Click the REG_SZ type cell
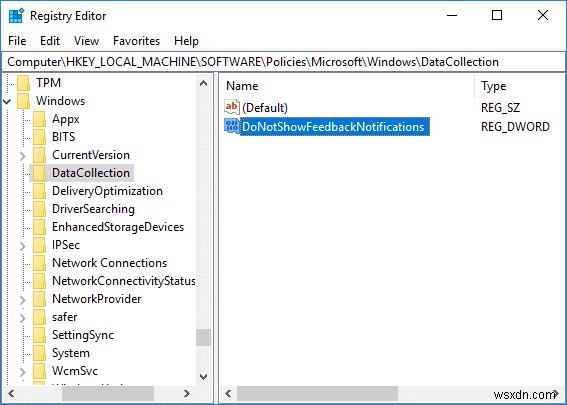The height and width of the screenshot is (405, 567). pos(500,108)
